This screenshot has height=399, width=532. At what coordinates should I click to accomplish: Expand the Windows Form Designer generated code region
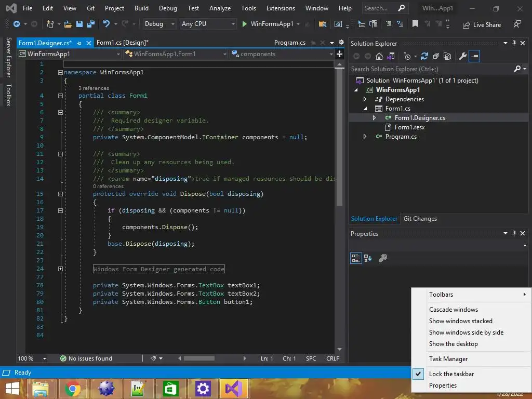(60, 269)
